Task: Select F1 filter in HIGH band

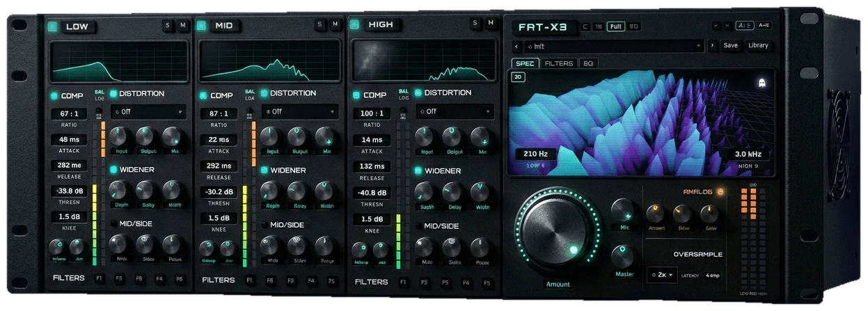Action: (x=403, y=282)
